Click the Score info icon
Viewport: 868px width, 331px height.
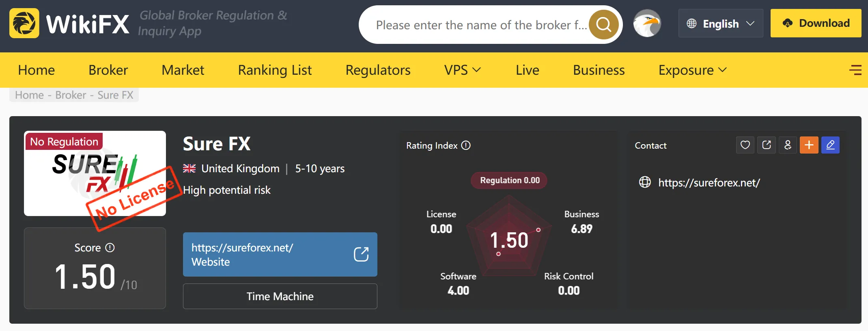[110, 248]
